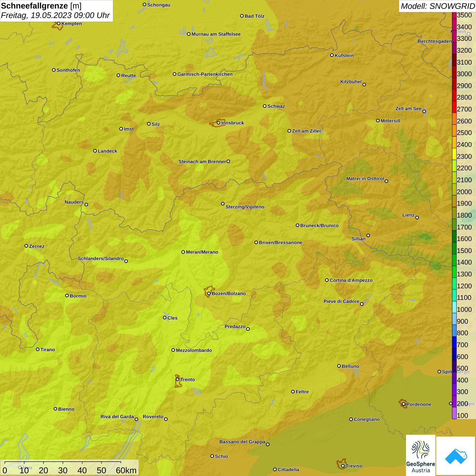Click the Tirano location dot
Screen dimensions: 476x476
(38, 349)
